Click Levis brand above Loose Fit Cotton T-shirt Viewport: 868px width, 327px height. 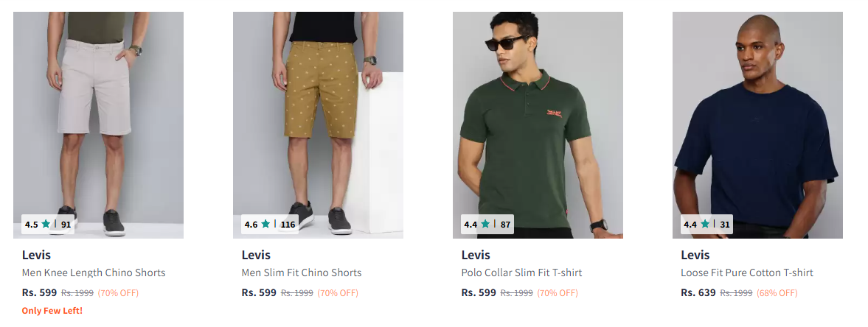(x=695, y=256)
